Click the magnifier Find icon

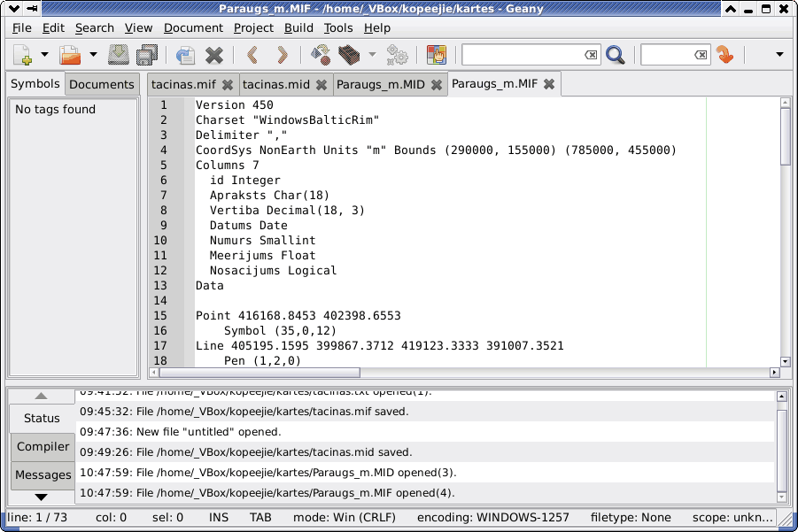(616, 55)
